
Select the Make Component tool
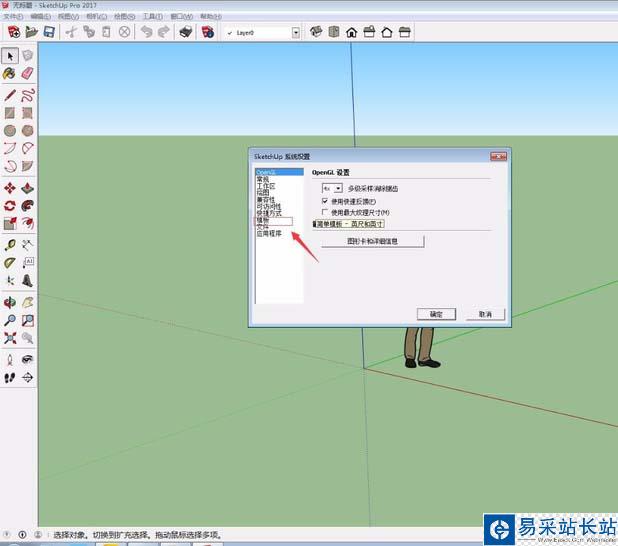(27, 56)
